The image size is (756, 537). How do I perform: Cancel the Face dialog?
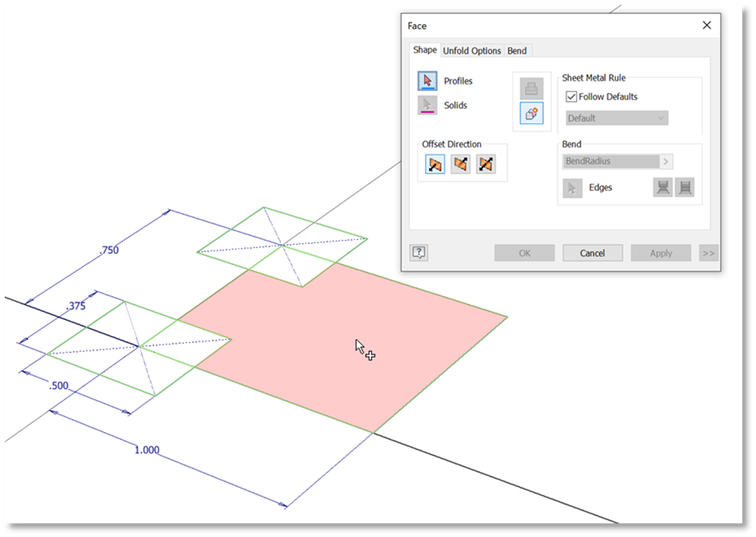point(592,252)
